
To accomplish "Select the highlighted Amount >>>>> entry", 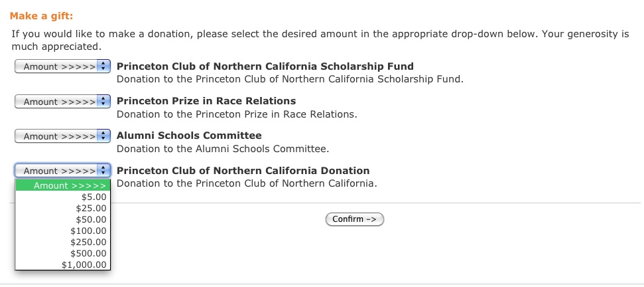I will pos(63,185).
